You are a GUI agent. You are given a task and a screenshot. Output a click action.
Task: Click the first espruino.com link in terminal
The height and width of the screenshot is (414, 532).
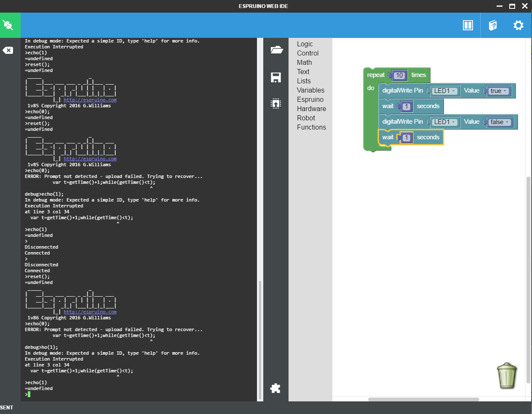(x=90, y=100)
